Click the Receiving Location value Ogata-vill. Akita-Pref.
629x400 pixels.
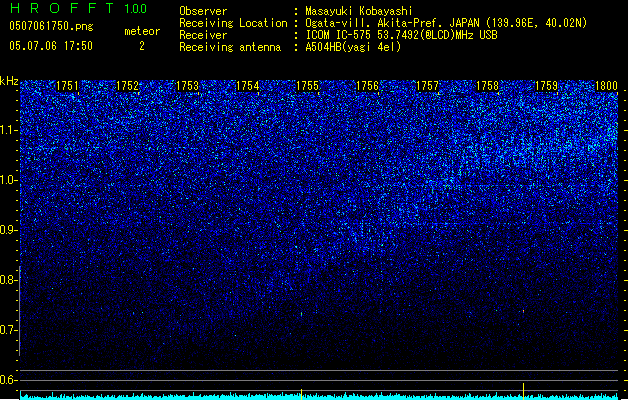point(374,23)
